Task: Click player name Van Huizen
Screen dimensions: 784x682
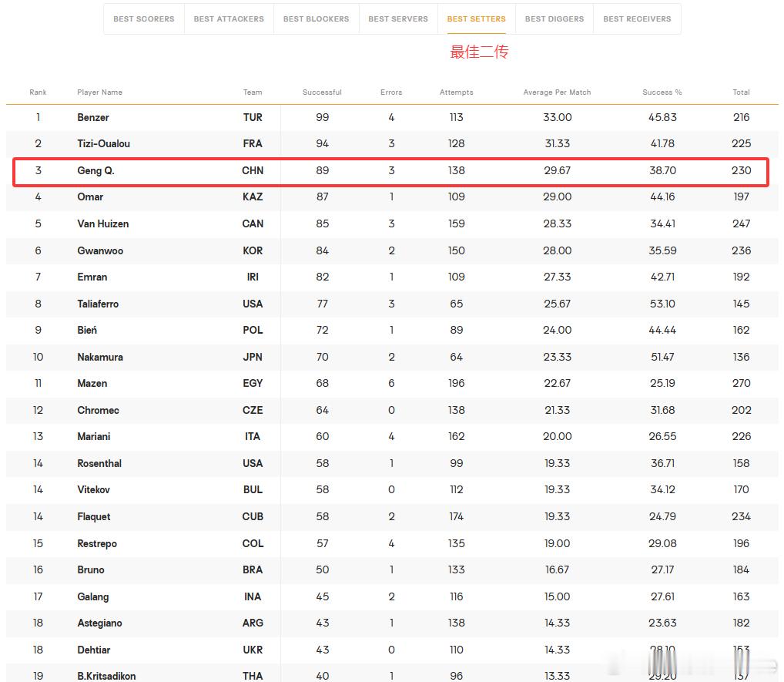Action: coord(103,223)
